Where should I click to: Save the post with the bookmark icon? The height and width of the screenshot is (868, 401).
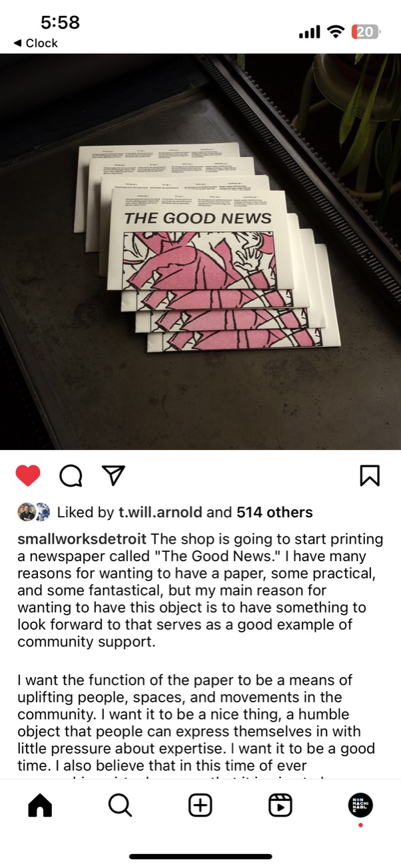point(370,475)
